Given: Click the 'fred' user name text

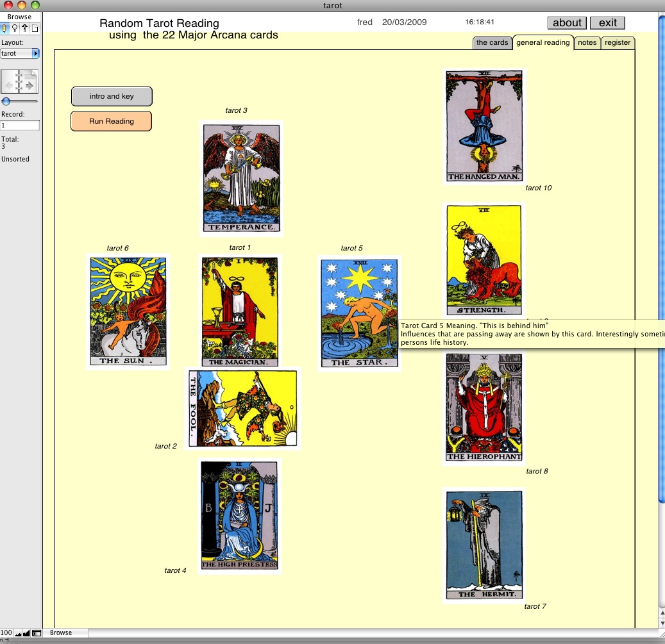Looking at the screenshot, I should pyautogui.click(x=364, y=22).
